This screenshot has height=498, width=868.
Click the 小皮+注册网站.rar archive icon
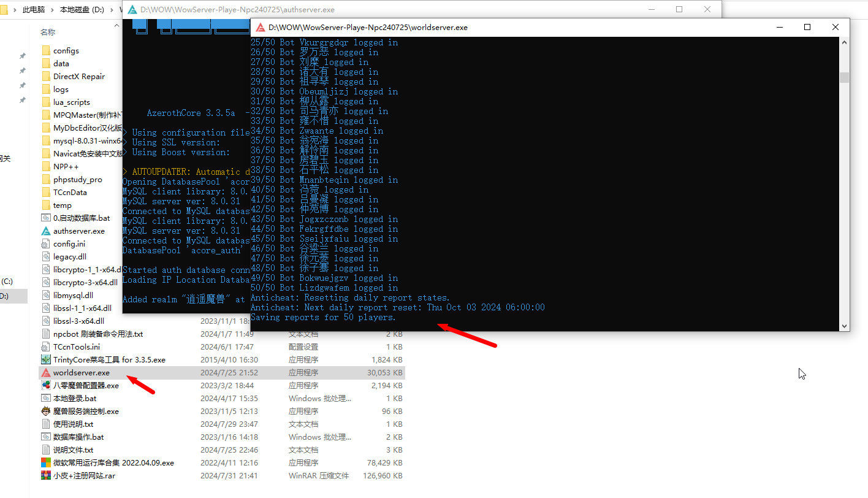click(46, 475)
